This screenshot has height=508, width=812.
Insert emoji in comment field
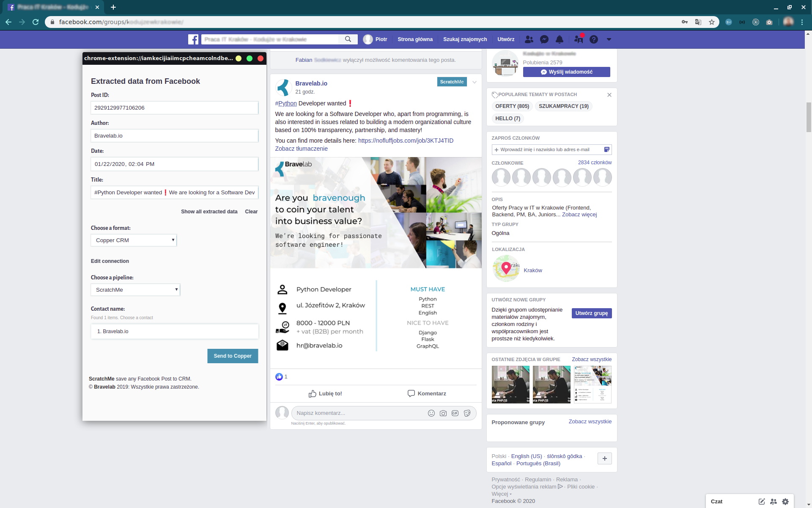(431, 413)
